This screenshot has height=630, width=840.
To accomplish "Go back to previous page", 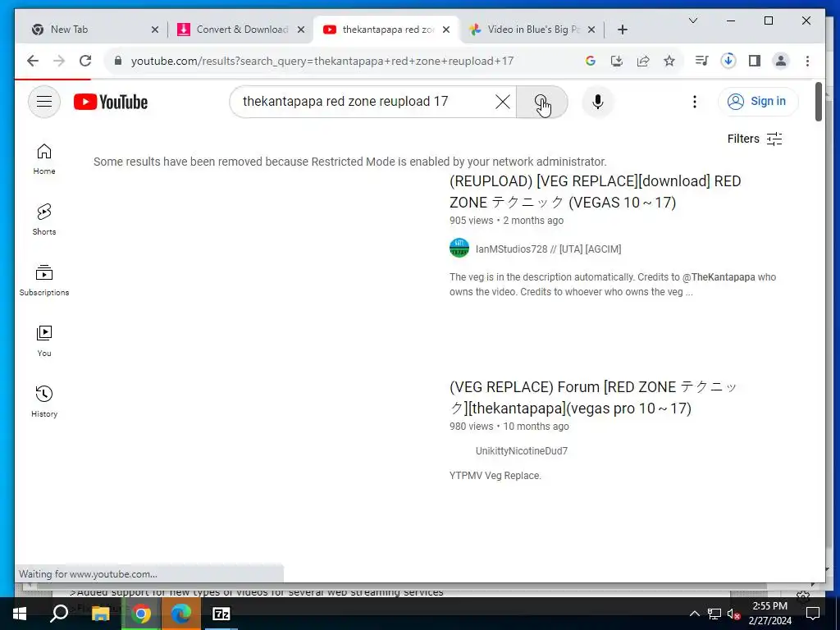I will [x=33, y=61].
